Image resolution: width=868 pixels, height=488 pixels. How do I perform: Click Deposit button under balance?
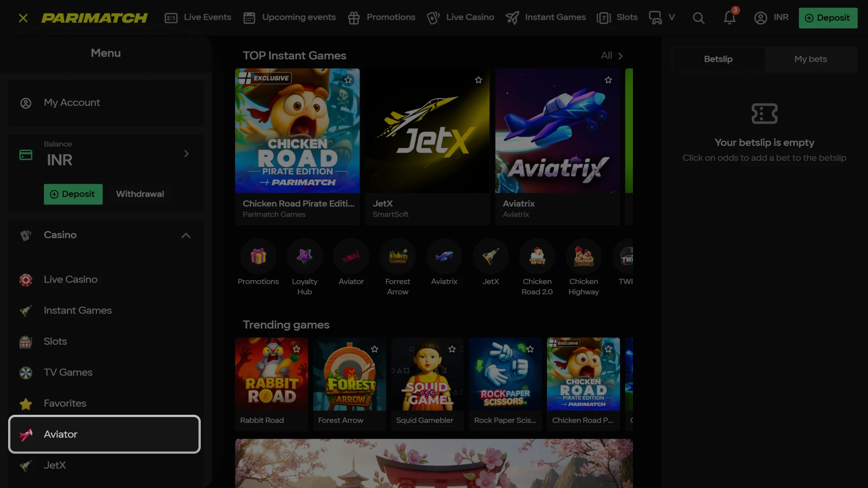click(73, 194)
